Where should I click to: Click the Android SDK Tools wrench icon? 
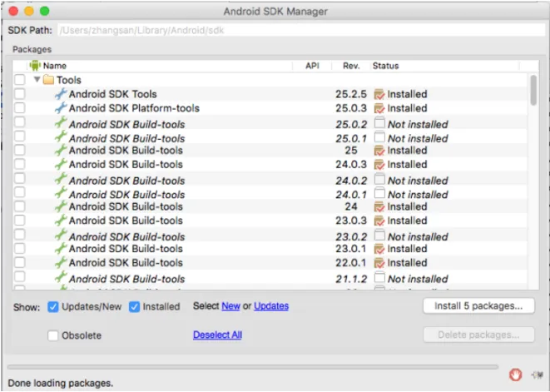(x=60, y=94)
